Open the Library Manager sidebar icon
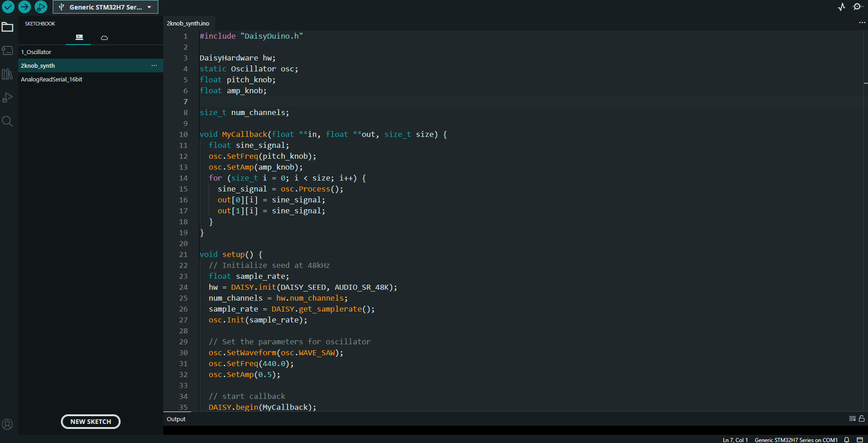This screenshot has height=443, width=868. 8,74
